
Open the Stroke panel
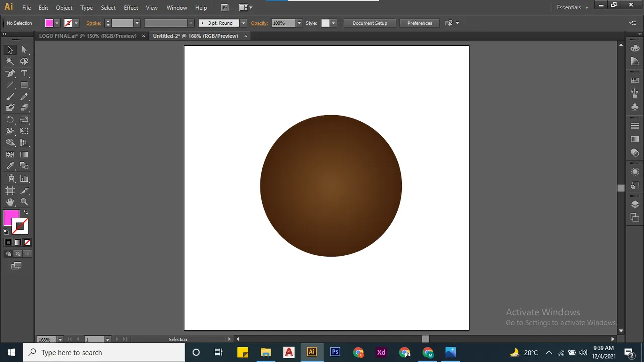coord(635,126)
